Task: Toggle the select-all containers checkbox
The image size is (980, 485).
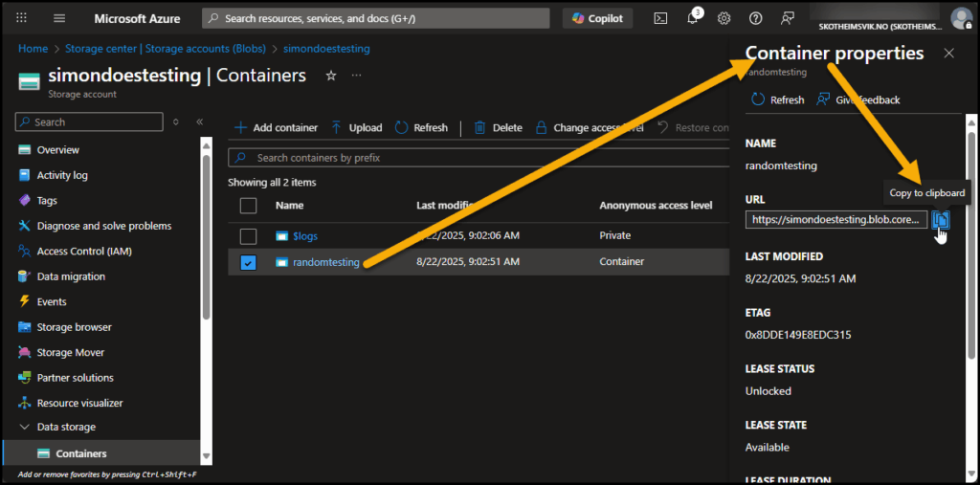Action: (x=248, y=206)
